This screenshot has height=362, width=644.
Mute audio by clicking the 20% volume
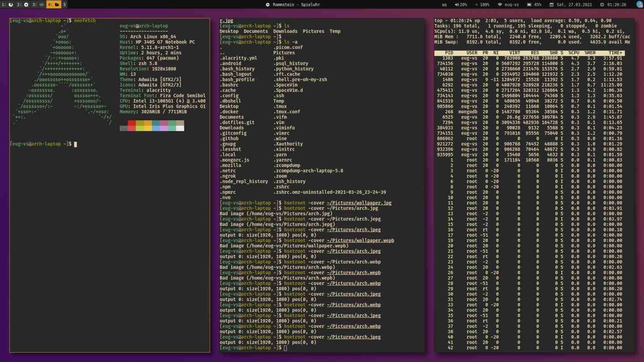[462, 4]
